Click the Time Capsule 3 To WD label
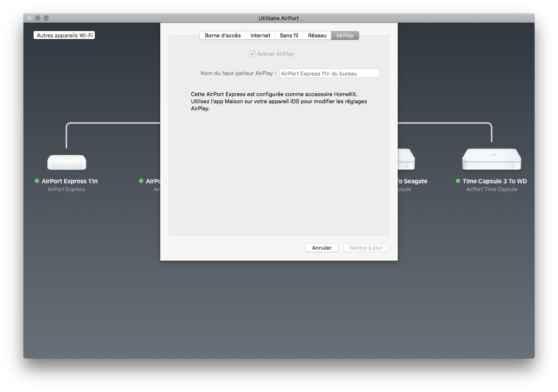 (495, 181)
